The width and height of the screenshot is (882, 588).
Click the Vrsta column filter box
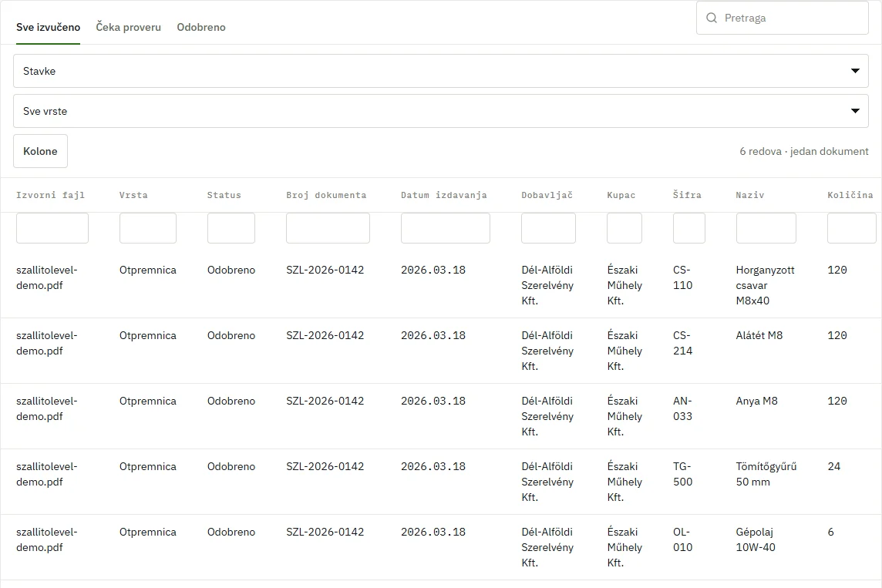click(x=148, y=228)
